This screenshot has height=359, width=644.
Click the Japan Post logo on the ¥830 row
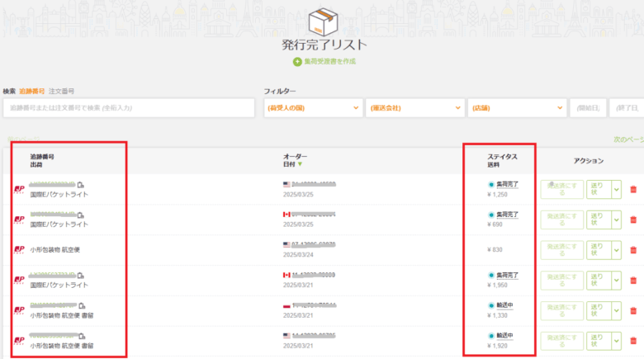pyautogui.click(x=19, y=249)
